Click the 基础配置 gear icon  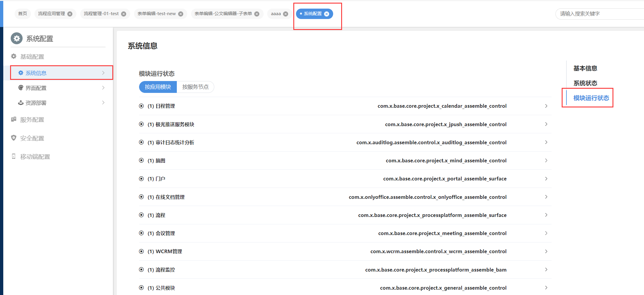[14, 56]
